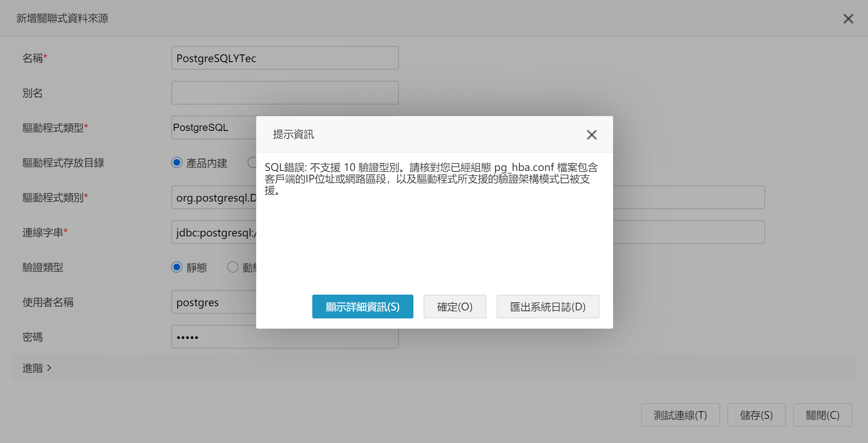Click the 提示資訊 dialog title
868x443 pixels.
[293, 134]
